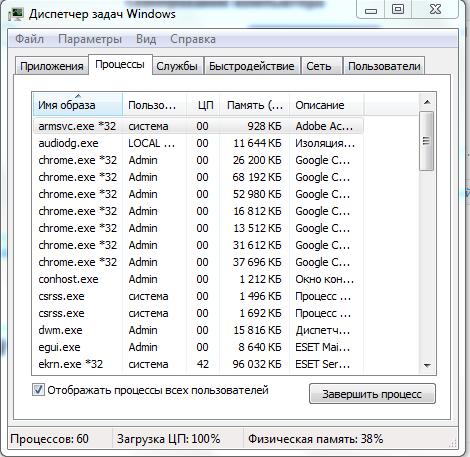Click the vertical scrollbar thumb

point(426,141)
